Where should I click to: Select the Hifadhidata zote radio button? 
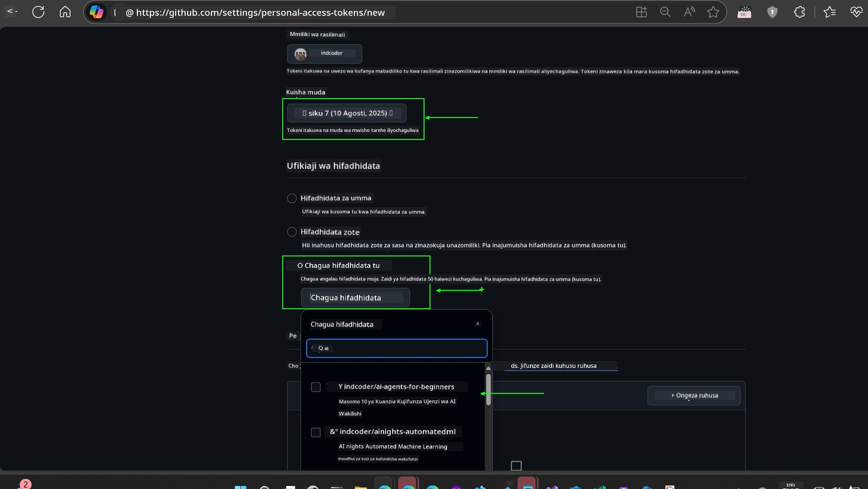click(292, 232)
